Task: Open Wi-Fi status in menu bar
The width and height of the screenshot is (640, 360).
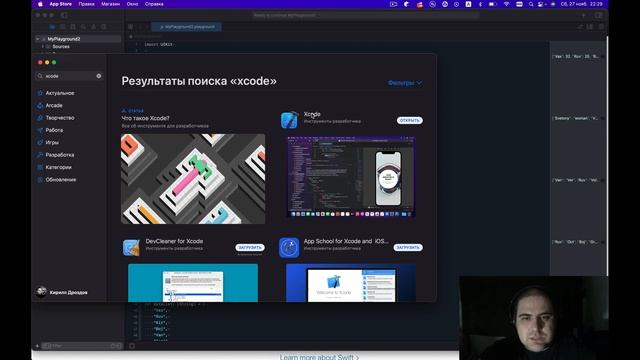Action: tap(507, 4)
